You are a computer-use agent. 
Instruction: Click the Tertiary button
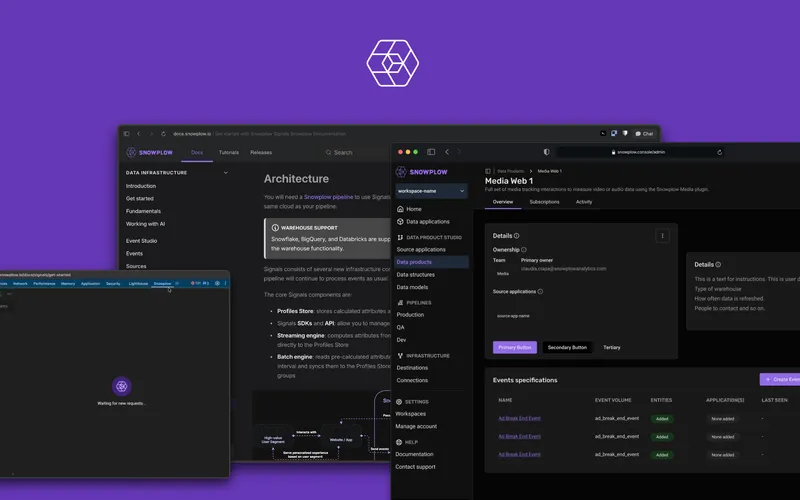click(x=612, y=347)
